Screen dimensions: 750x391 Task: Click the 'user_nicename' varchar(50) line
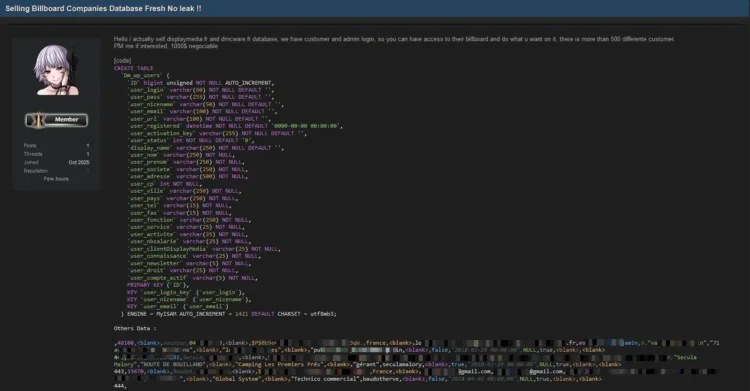click(x=206, y=104)
